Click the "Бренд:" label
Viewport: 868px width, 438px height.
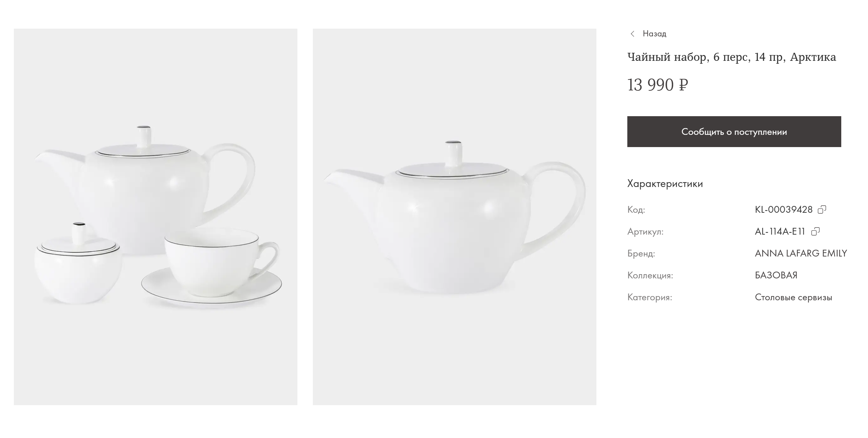click(641, 254)
